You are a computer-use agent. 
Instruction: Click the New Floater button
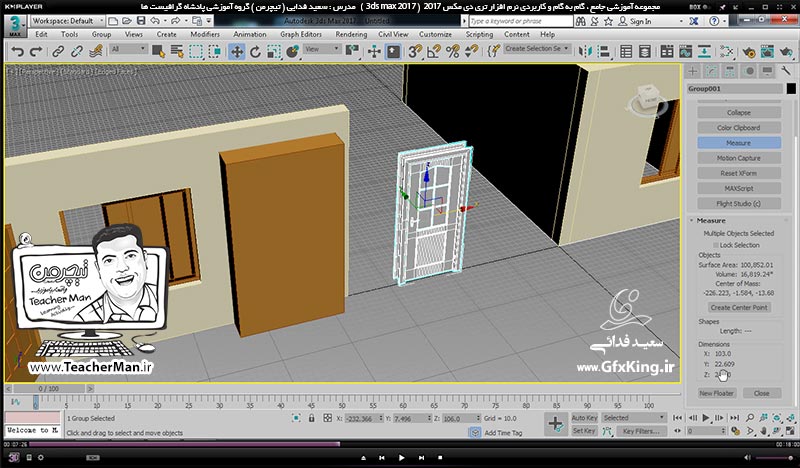[x=716, y=393]
